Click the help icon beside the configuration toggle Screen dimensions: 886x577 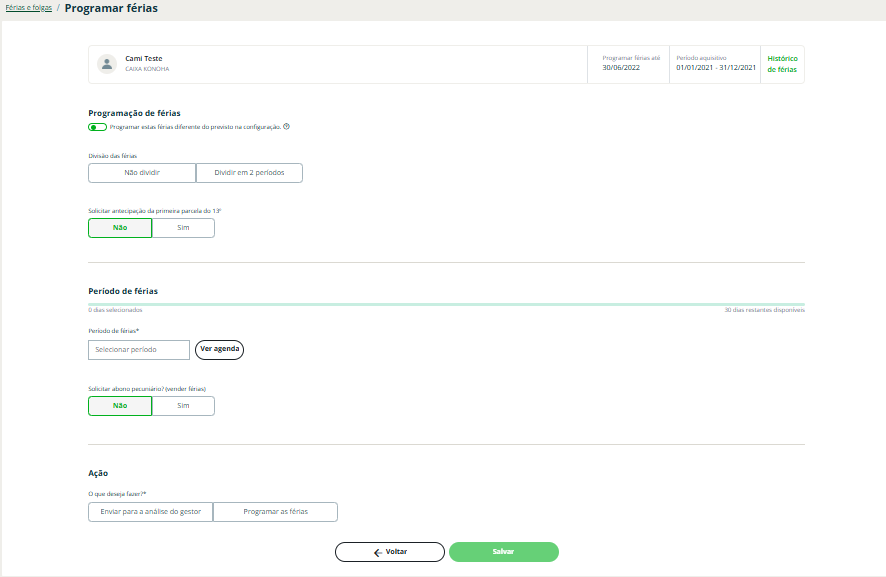click(x=287, y=127)
